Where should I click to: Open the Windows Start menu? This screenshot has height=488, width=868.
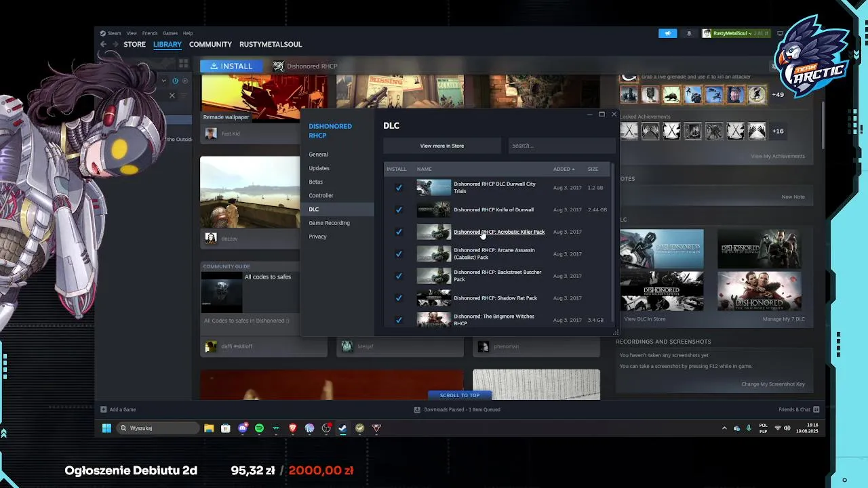point(106,428)
